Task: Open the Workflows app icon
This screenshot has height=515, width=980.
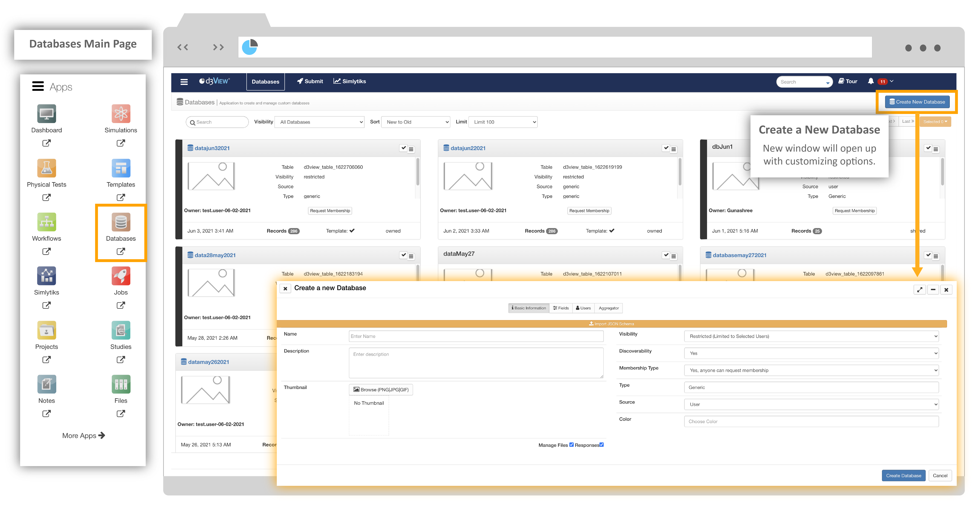Action: click(46, 222)
